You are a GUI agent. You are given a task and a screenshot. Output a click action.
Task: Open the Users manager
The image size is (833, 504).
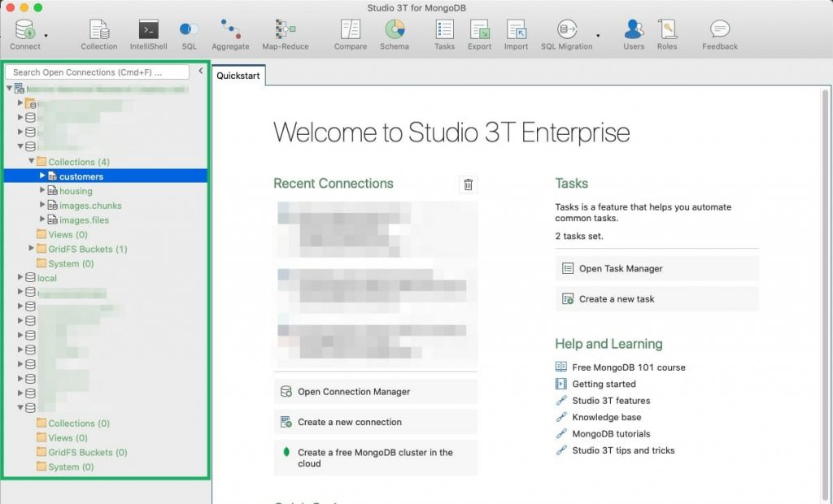(633, 34)
